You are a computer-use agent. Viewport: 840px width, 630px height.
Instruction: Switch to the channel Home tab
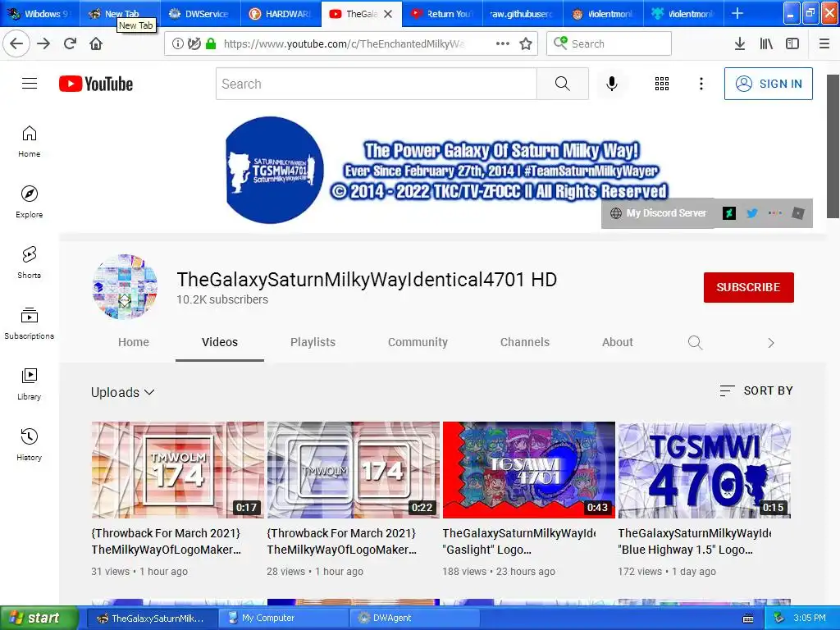pyautogui.click(x=134, y=342)
